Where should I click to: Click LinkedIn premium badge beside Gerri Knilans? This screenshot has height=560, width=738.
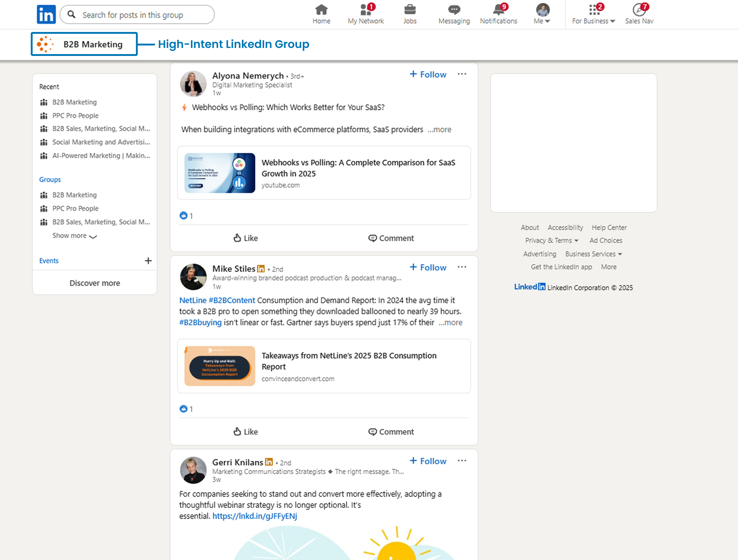click(269, 462)
